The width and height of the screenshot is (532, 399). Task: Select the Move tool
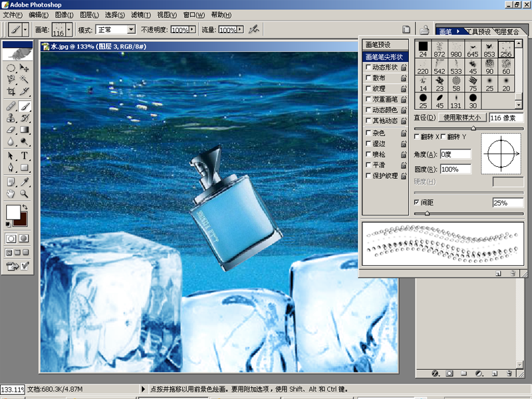tap(24, 68)
